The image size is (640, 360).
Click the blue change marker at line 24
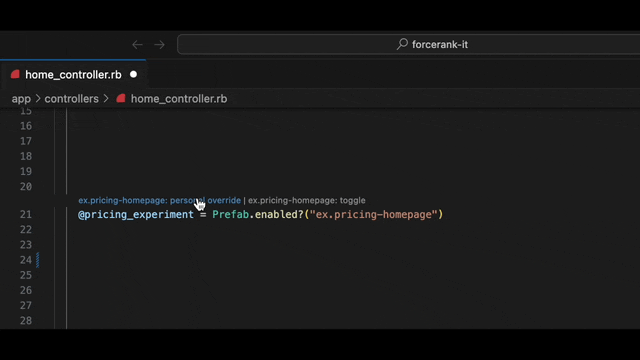[x=38, y=260]
